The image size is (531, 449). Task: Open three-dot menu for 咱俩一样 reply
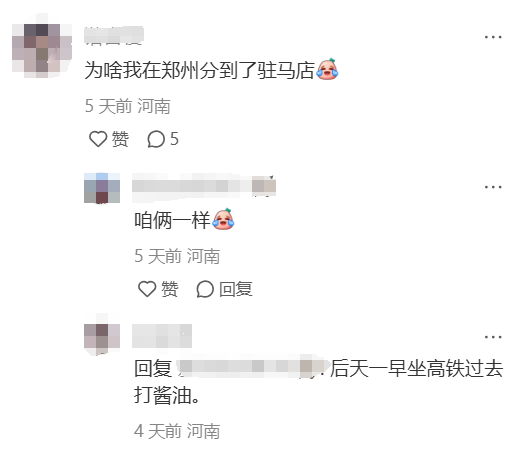[493, 187]
